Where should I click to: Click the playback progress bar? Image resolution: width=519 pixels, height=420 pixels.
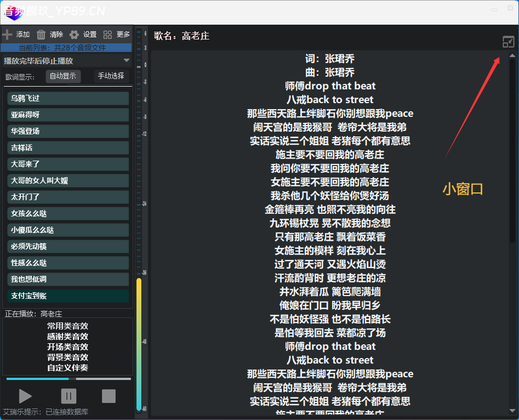click(69, 378)
